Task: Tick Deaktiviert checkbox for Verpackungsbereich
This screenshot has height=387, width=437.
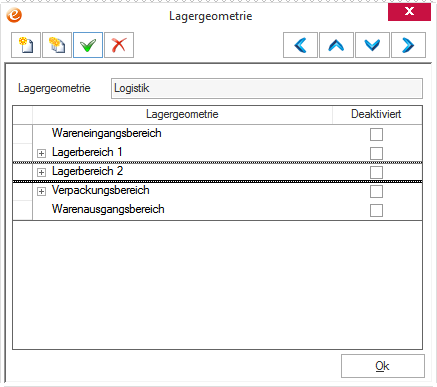Action: point(376,191)
